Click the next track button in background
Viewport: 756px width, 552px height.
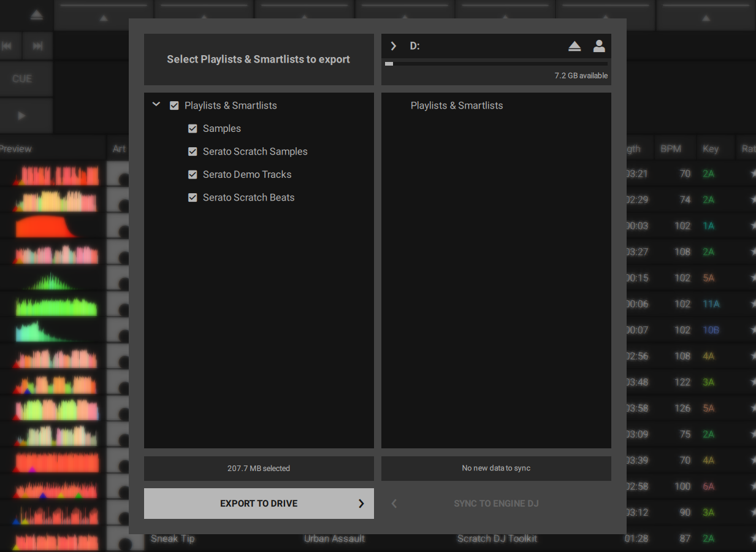tap(37, 46)
